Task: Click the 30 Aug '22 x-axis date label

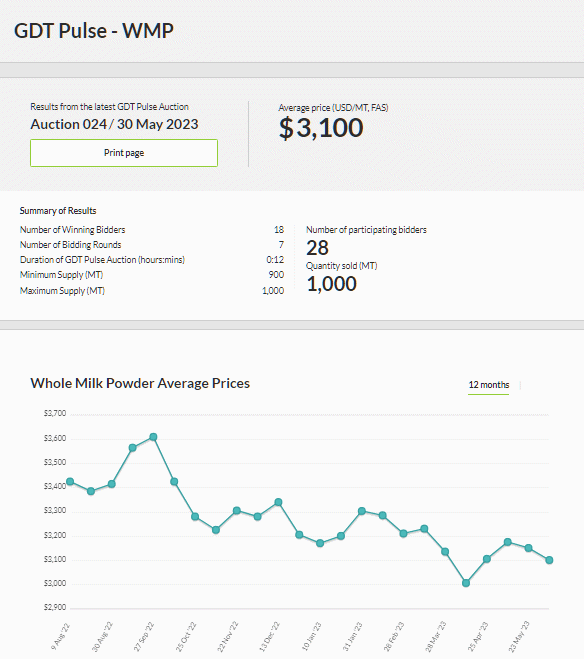Action: click(x=102, y=637)
